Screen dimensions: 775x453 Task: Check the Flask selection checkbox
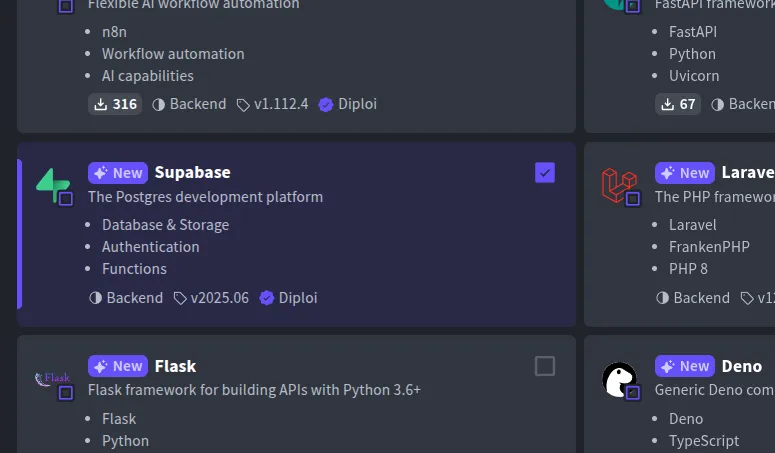click(545, 366)
